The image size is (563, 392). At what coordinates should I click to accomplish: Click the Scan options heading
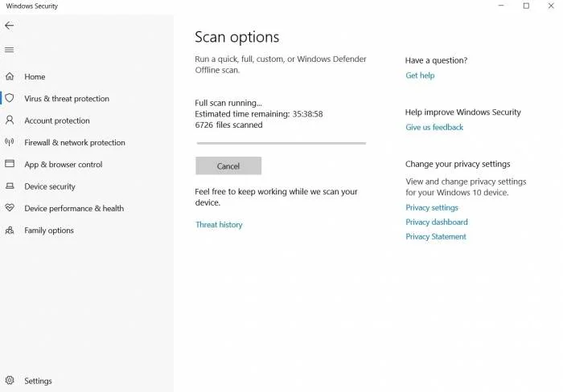[237, 37]
